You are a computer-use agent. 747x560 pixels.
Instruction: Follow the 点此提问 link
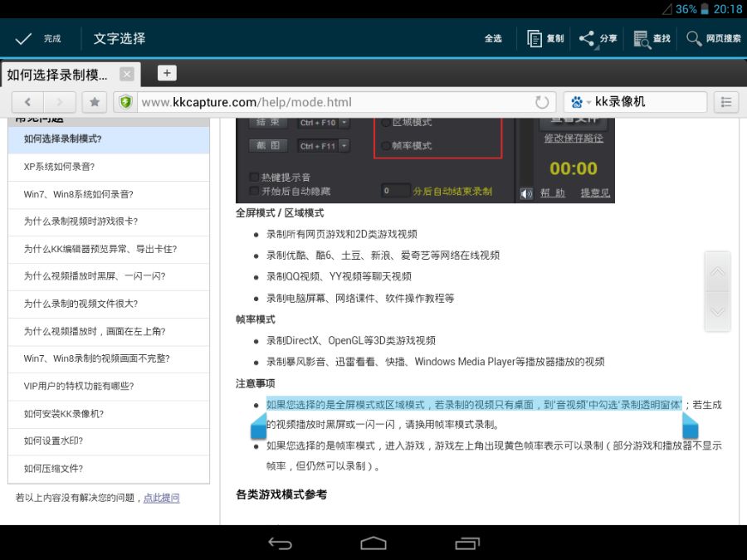(162, 498)
